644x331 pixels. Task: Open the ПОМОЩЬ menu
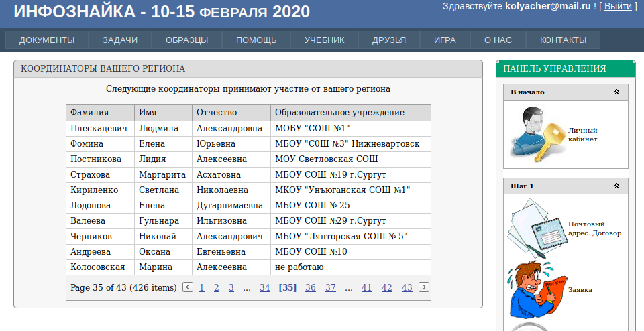256,40
